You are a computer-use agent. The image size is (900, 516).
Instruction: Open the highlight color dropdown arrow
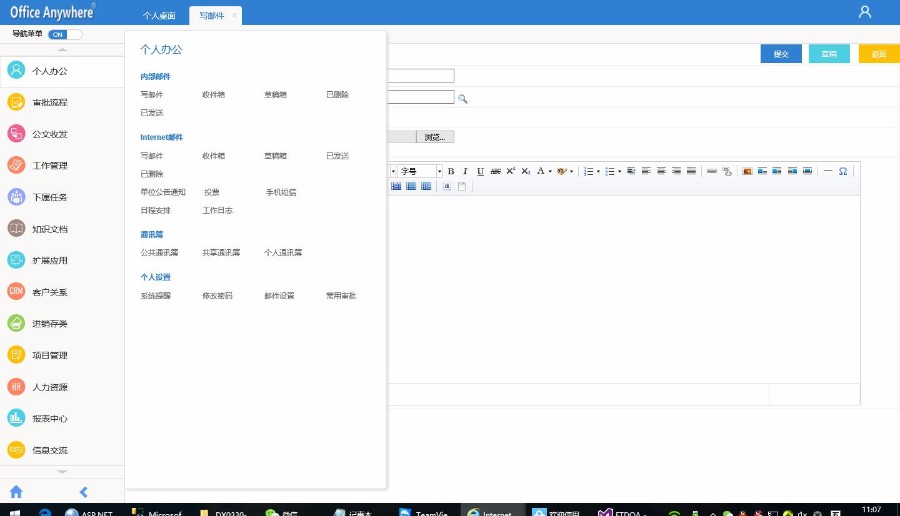(571, 171)
